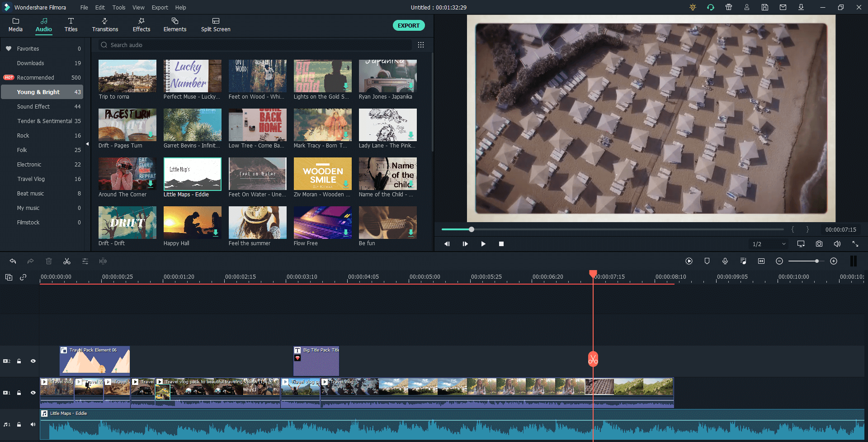Step back one frame in preview
This screenshot has width=868, height=442.
pyautogui.click(x=447, y=244)
